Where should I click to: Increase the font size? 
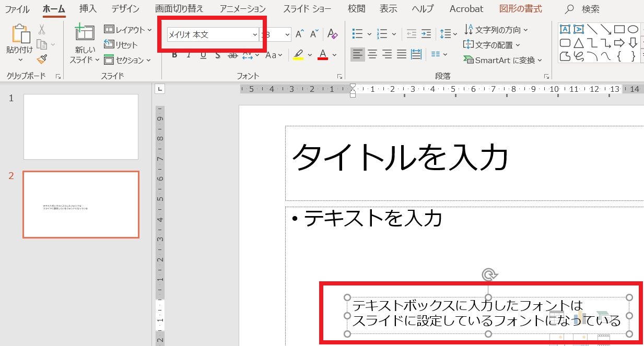[299, 33]
